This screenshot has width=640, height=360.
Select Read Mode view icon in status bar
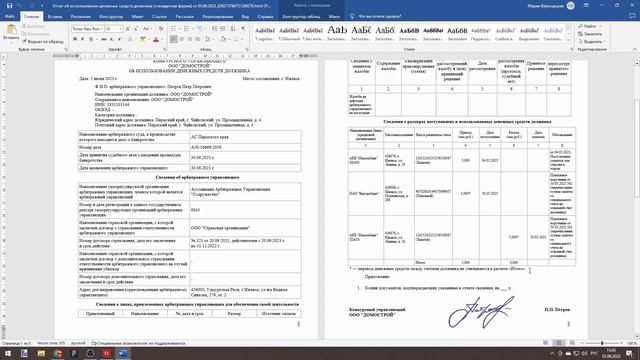point(546,343)
